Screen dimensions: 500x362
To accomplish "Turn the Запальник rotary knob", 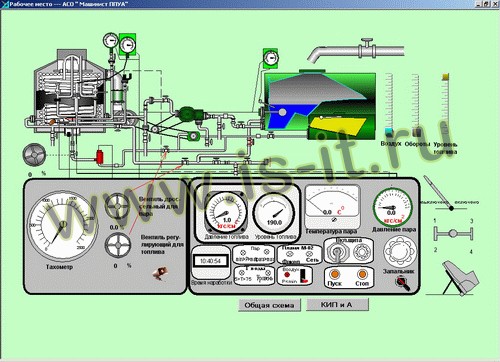I will click(399, 251).
